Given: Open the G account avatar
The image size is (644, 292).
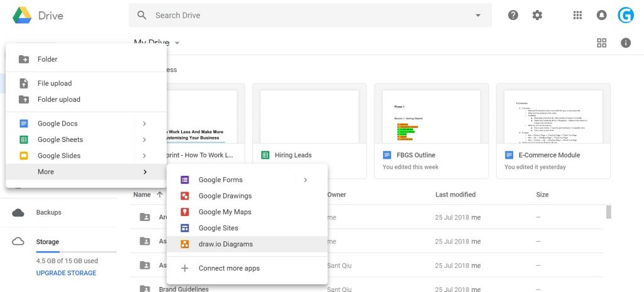Looking at the screenshot, I should point(626,15).
